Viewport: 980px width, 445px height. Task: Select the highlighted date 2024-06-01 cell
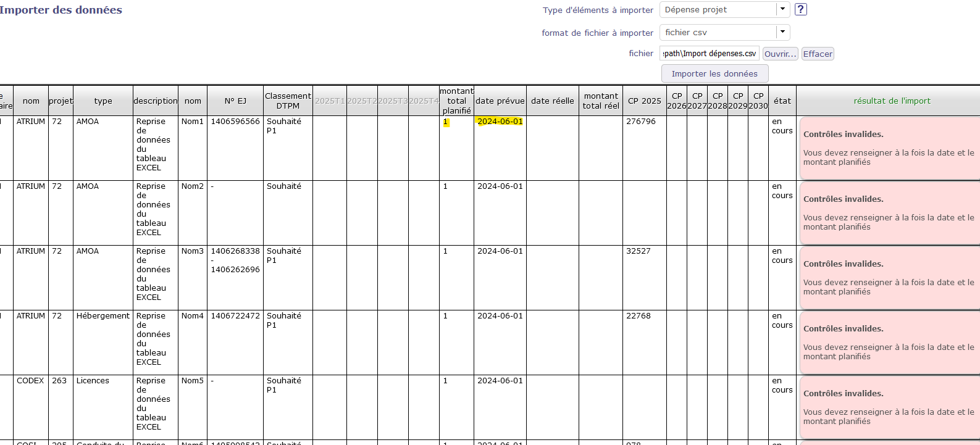tap(500, 122)
